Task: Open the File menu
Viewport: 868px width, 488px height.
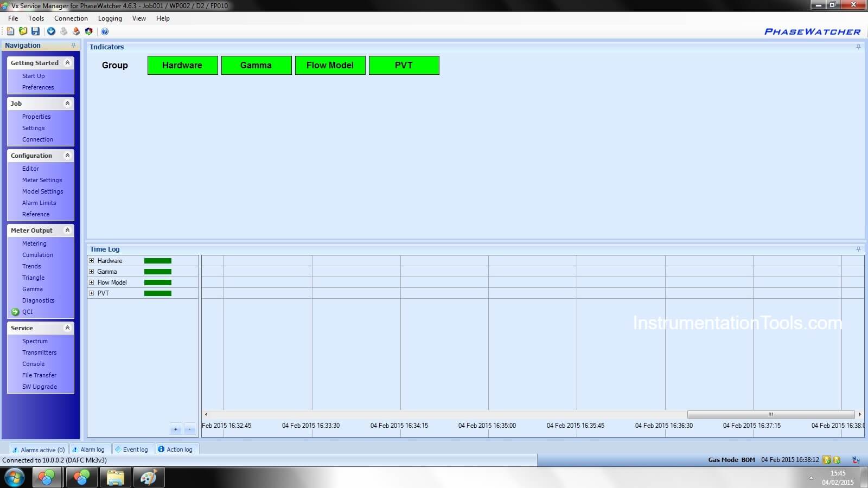Action: pyautogui.click(x=13, y=18)
